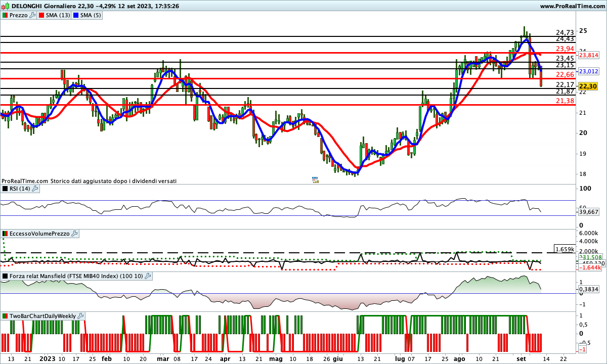Click the mar month label on time axis

tap(163, 358)
